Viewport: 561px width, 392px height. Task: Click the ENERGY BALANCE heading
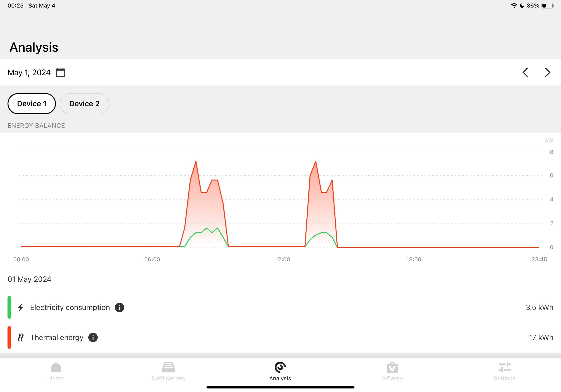pyautogui.click(x=36, y=126)
